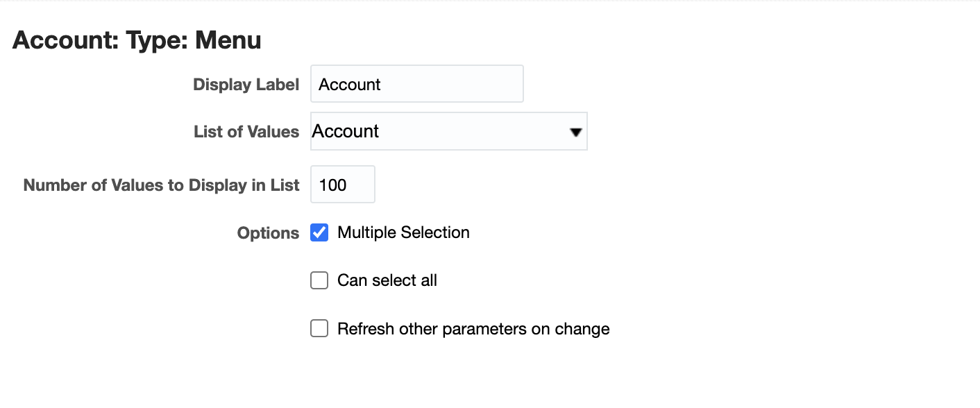Click the dropdown arrow next to Account
The height and width of the screenshot is (408, 980).
click(x=575, y=131)
